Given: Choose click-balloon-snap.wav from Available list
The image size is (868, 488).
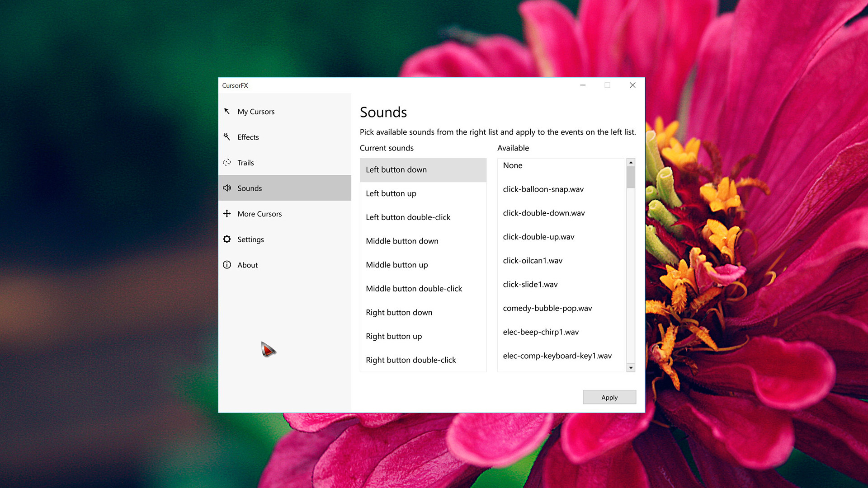Looking at the screenshot, I should (x=543, y=189).
